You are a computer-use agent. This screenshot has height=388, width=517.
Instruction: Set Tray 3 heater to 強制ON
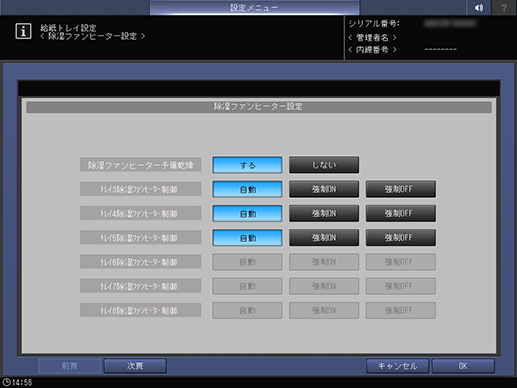point(324,189)
